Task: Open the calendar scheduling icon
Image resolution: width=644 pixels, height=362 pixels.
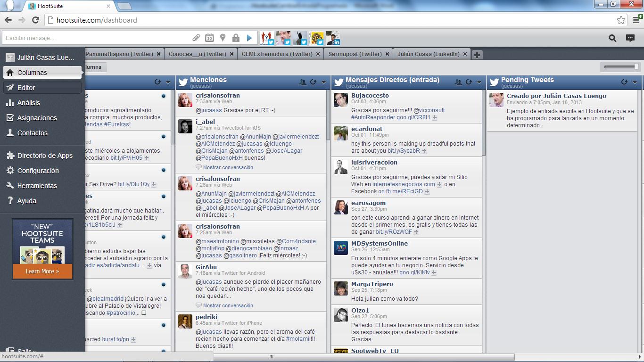Action: click(x=209, y=38)
